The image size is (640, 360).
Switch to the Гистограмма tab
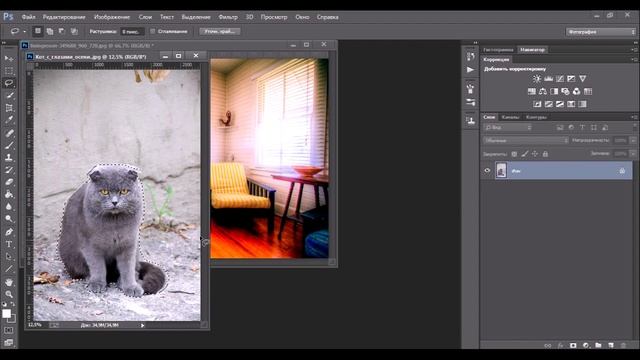(x=498, y=50)
